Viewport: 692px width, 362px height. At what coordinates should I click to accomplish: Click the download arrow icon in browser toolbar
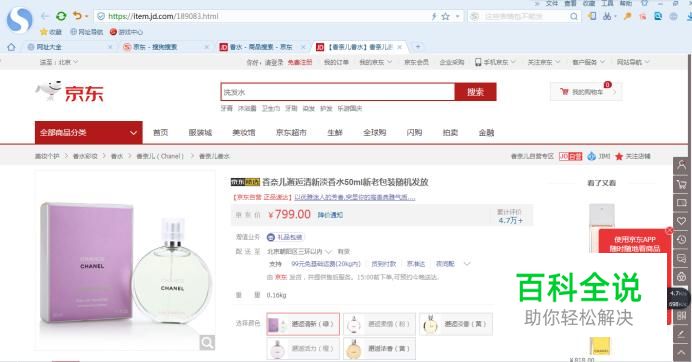[689, 16]
